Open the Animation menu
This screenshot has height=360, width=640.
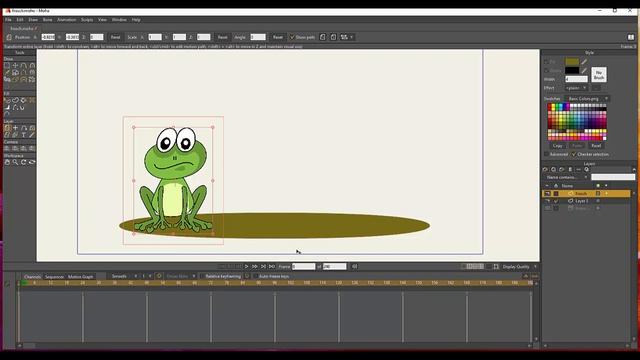coord(67,20)
